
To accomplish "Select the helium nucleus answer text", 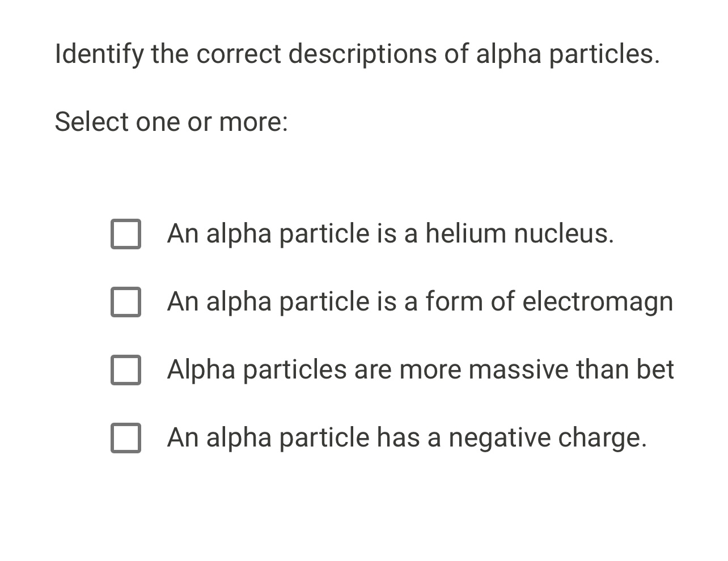I will click(x=391, y=234).
